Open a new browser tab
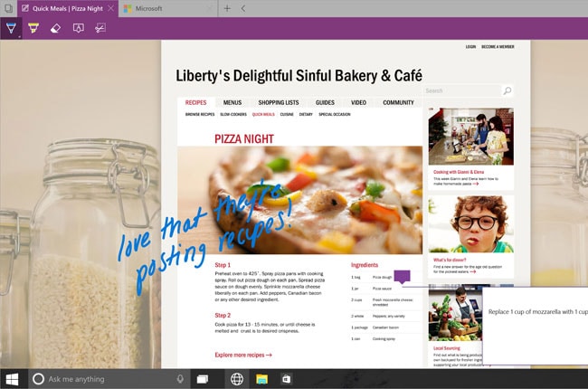The width and height of the screenshot is (588, 389). click(x=227, y=8)
